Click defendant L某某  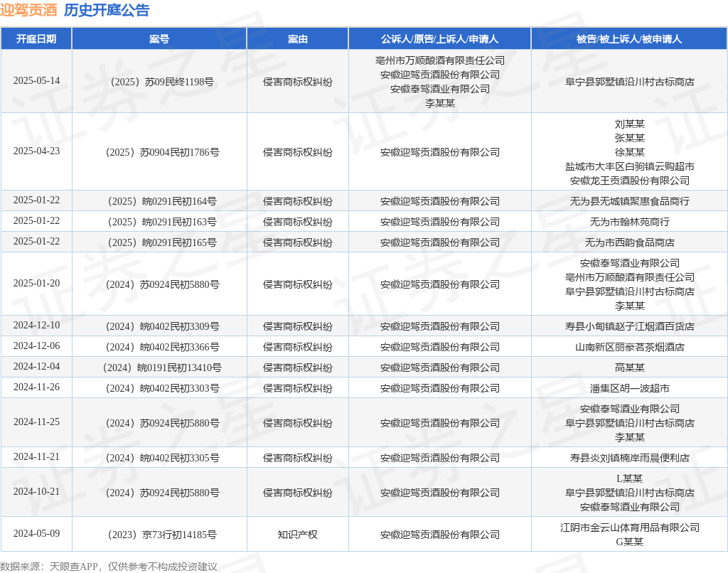click(x=630, y=478)
